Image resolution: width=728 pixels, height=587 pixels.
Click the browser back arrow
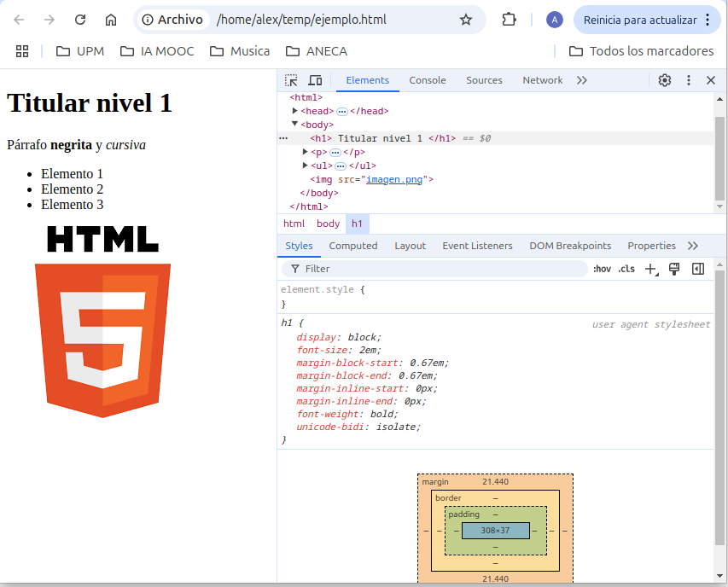(x=19, y=20)
